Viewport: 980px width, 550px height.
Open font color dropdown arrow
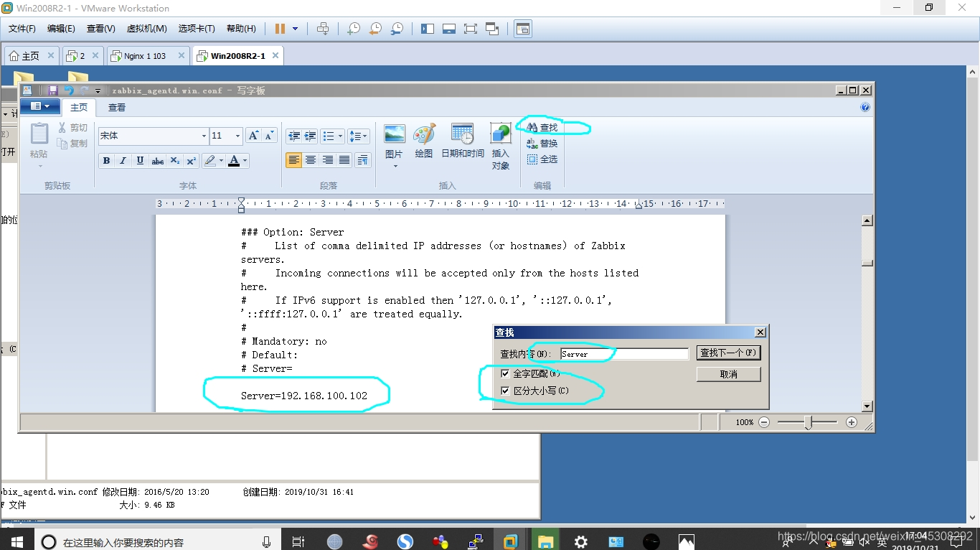coord(245,160)
